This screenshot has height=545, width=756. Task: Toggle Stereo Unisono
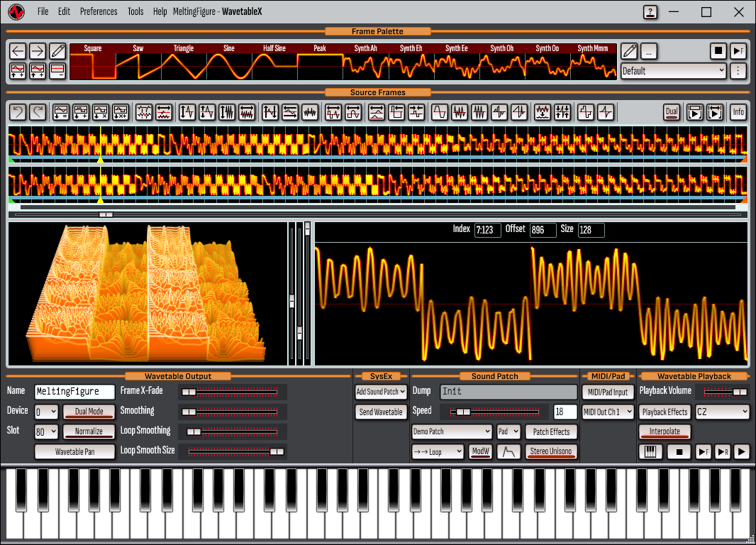pyautogui.click(x=550, y=451)
